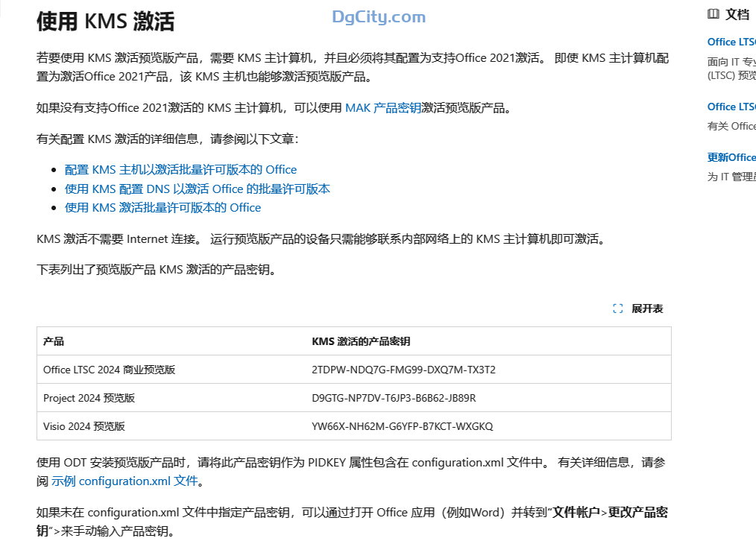Image resolution: width=756 pixels, height=541 pixels.
Task: Click the product key starting with 2TDPW
Action: click(403, 370)
